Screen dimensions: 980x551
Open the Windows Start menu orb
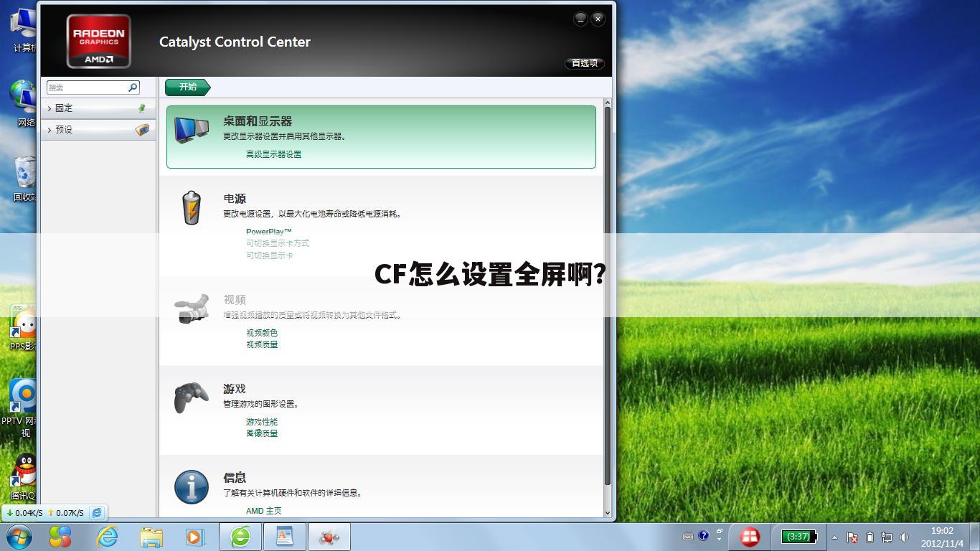[19, 537]
